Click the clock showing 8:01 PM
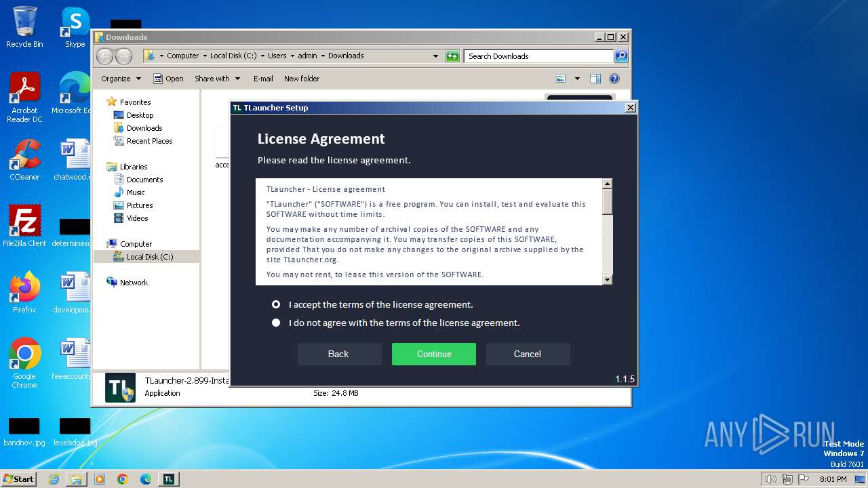868x488 pixels. tap(833, 479)
